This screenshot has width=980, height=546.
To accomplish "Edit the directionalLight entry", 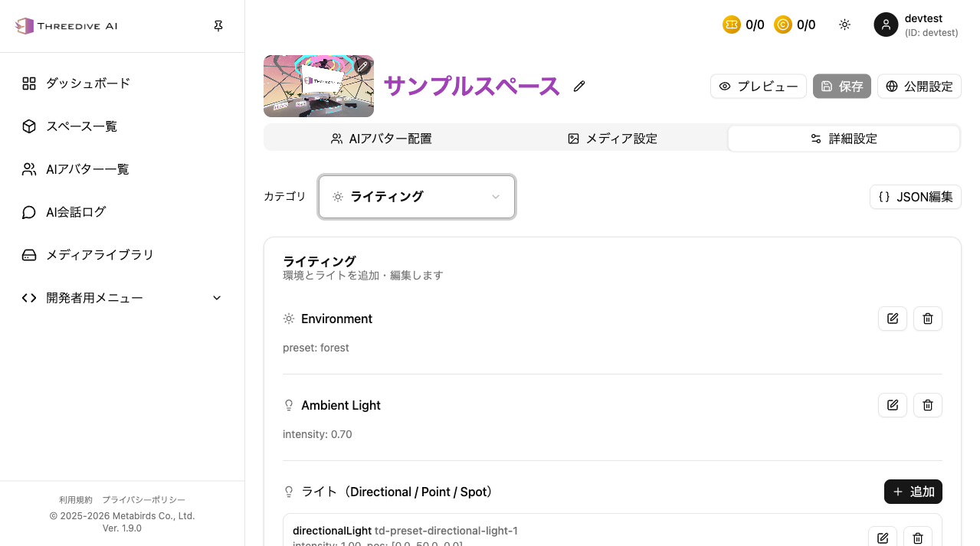I will 883,538.
